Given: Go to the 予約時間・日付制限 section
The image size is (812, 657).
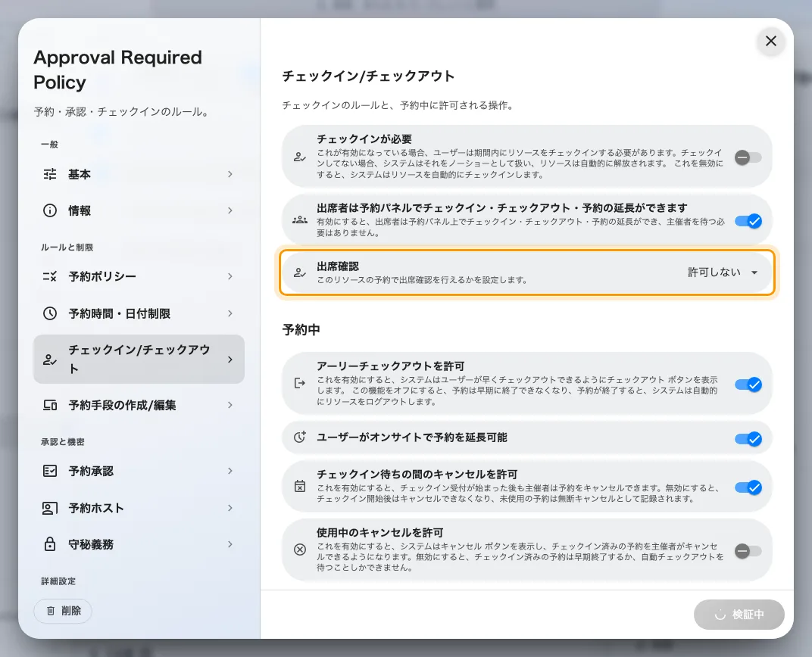Looking at the screenshot, I should (139, 313).
